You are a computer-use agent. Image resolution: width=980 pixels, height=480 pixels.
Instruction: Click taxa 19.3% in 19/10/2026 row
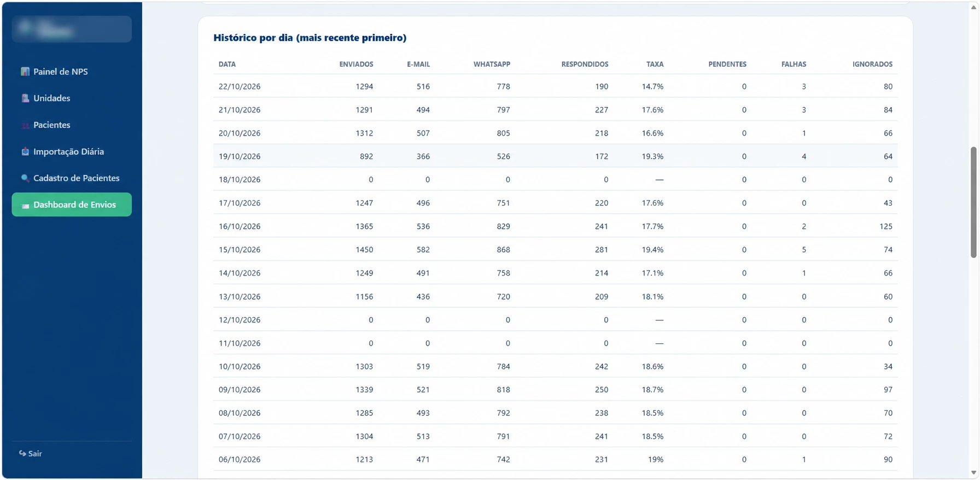point(652,156)
